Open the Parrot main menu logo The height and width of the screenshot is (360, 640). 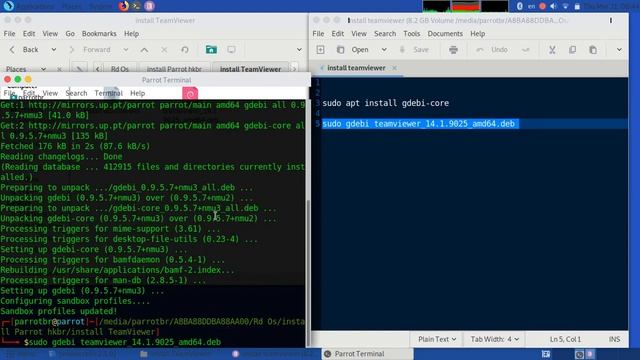click(x=8, y=6)
